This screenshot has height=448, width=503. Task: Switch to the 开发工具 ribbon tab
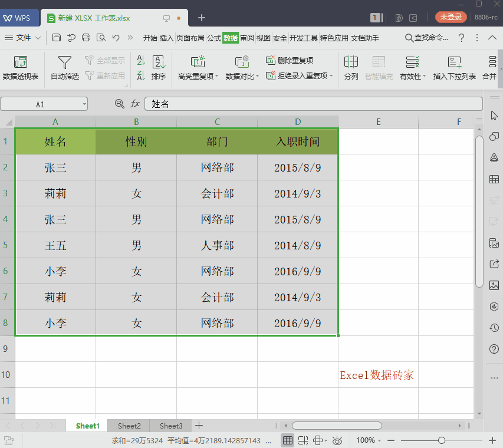tap(304, 38)
